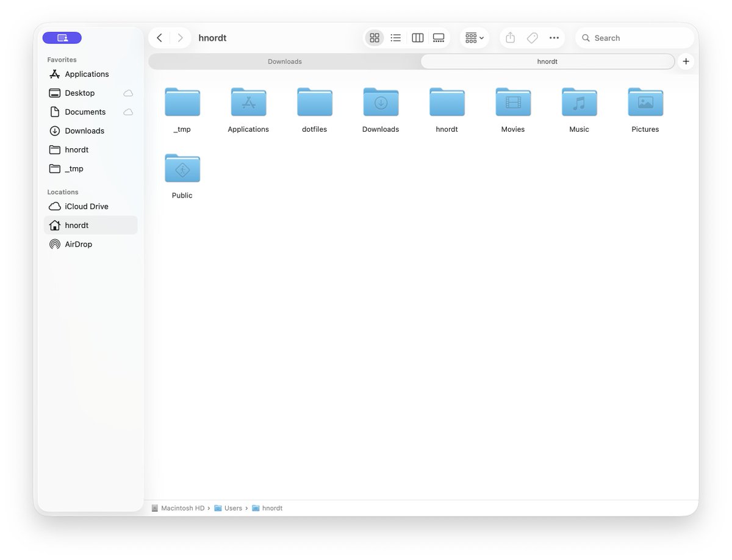
Task: Click the purple sidebar toggle button
Action: pos(62,38)
